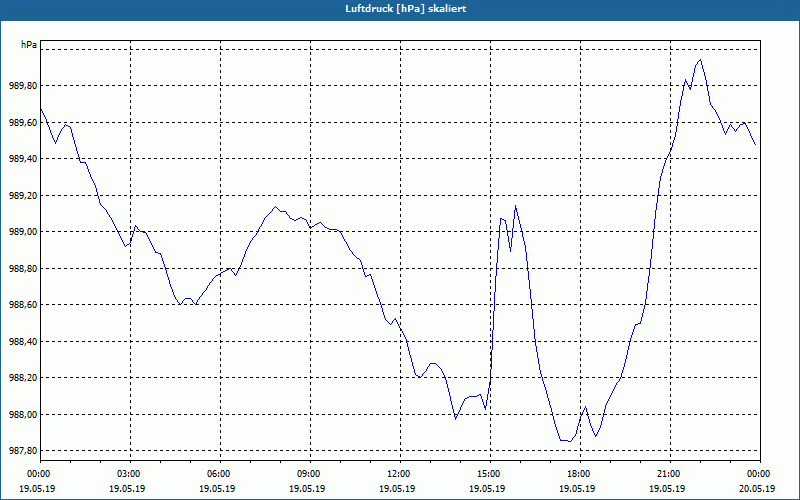Viewport: 800px width, 500px height.
Task: Select the "989,00" pressure axis label
Action: coord(23,232)
